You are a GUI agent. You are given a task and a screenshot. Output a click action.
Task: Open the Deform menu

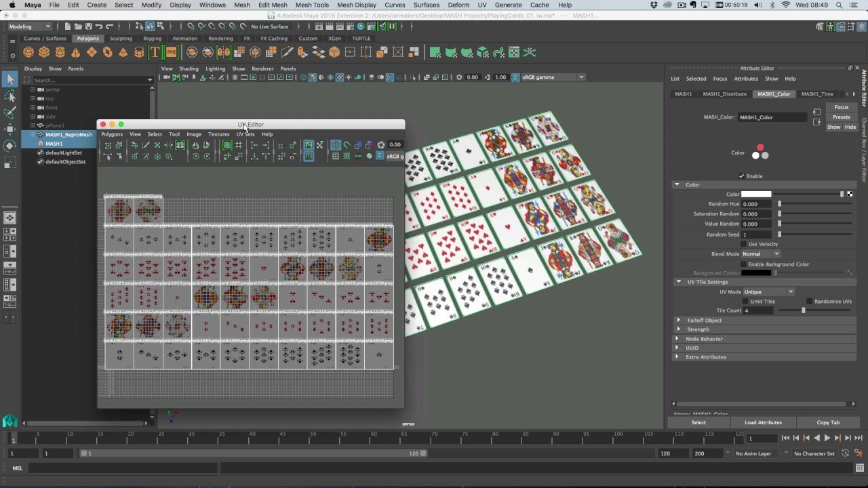point(458,5)
